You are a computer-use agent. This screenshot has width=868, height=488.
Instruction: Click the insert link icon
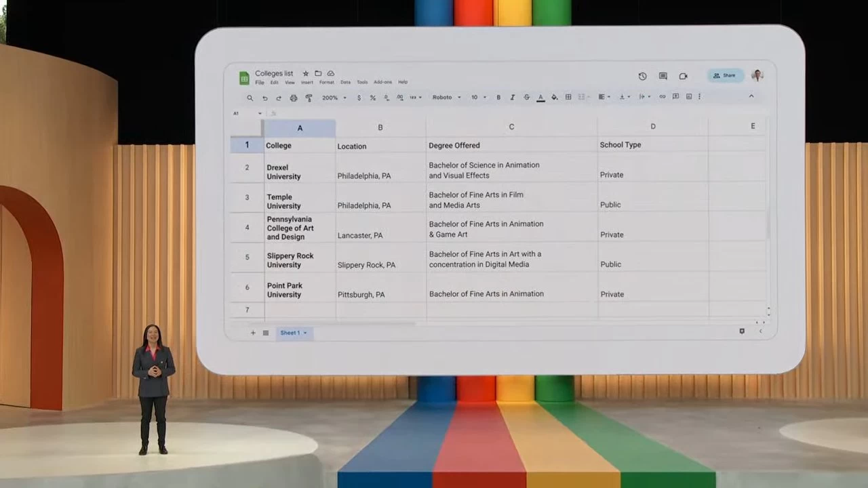[x=663, y=97]
